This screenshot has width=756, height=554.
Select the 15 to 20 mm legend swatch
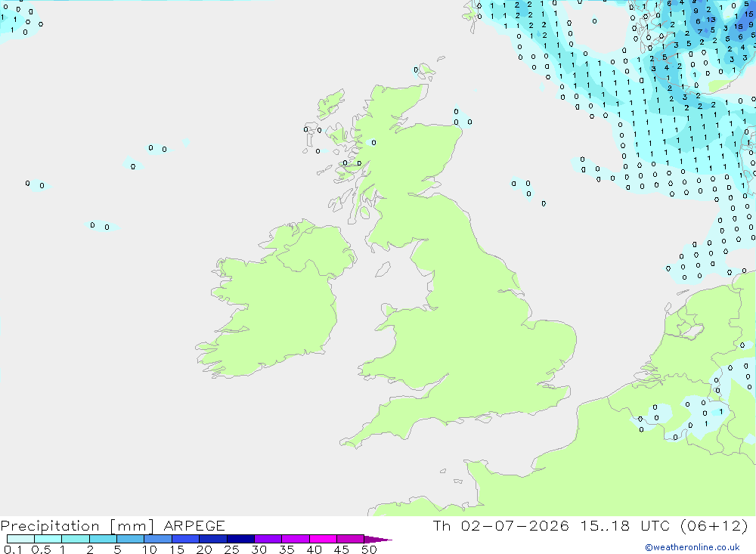tap(186, 539)
